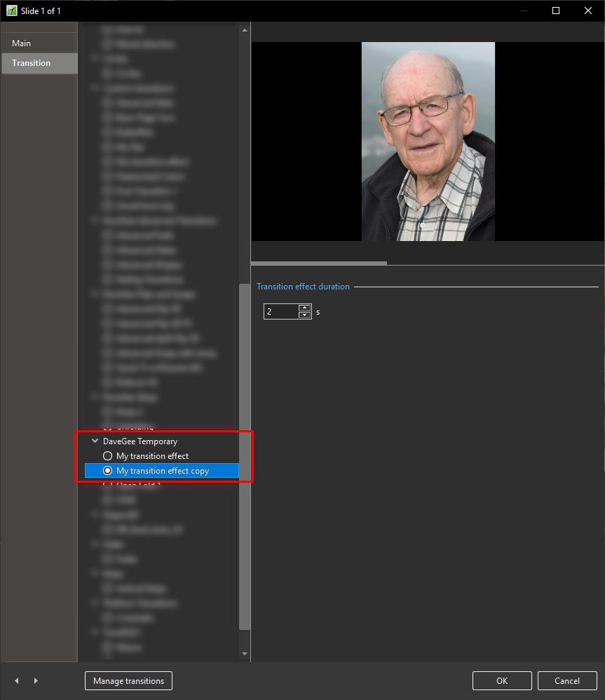Go to the previous slide arrow
This screenshot has height=700, width=605.
pos(17,680)
